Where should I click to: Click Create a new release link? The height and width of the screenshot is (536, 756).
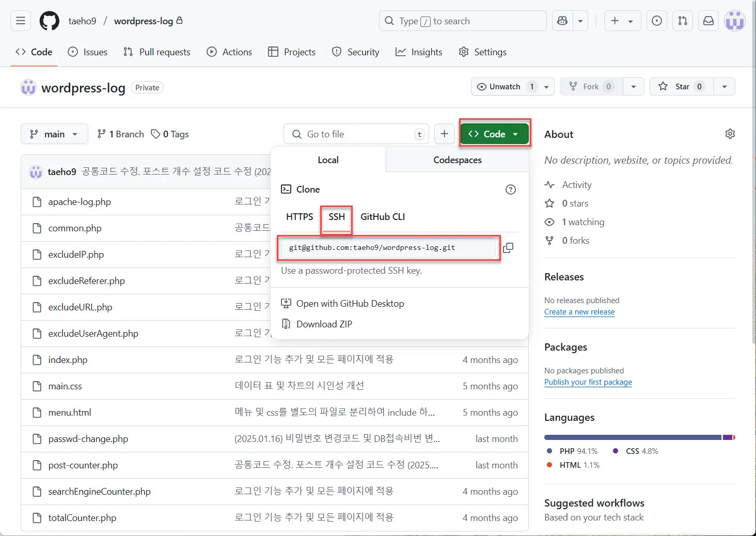point(579,311)
